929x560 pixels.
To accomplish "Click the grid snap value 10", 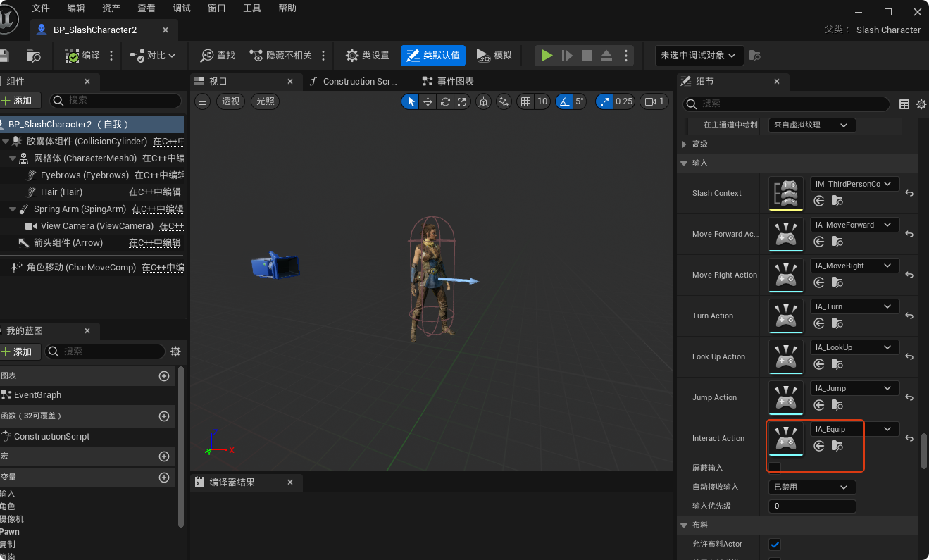I will click(542, 101).
